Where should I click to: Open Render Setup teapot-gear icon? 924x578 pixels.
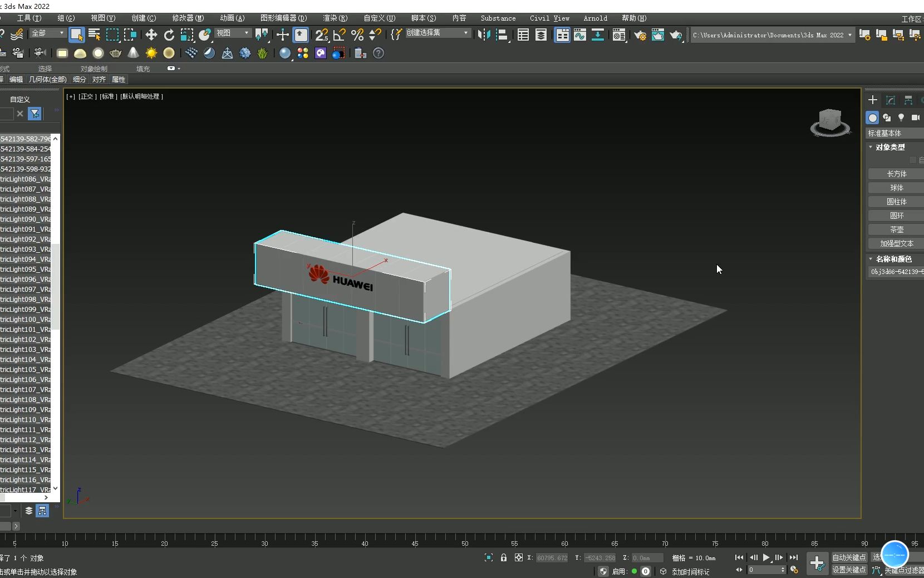coord(640,35)
